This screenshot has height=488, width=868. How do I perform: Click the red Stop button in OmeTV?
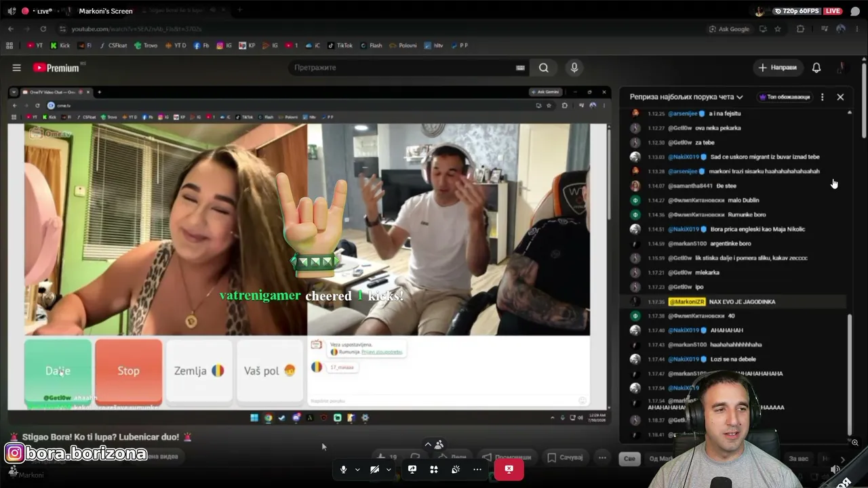tap(128, 371)
